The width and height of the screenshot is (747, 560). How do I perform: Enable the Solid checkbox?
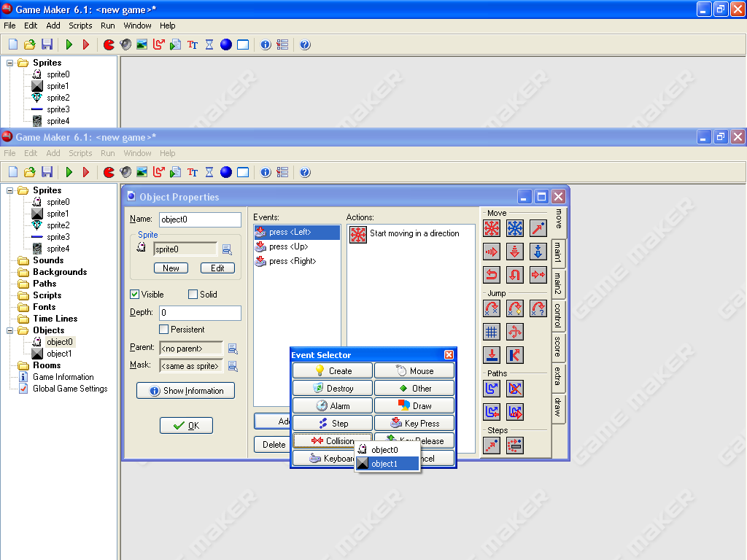click(x=193, y=295)
